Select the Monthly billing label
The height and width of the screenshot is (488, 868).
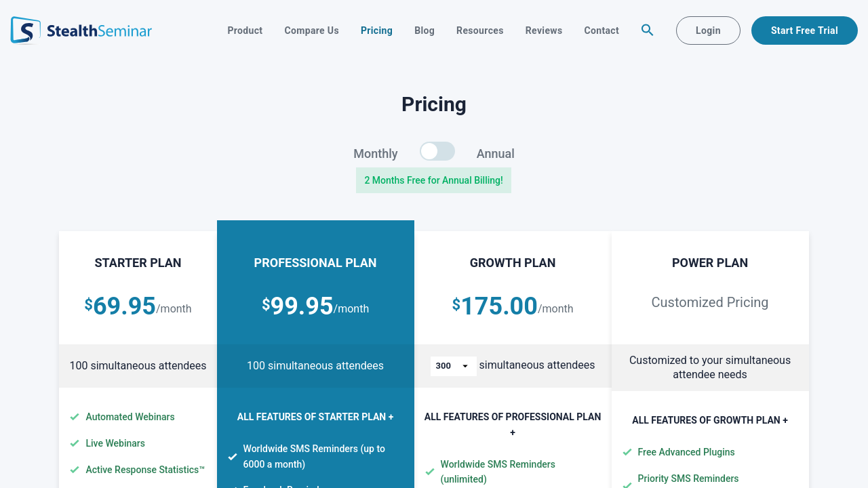pos(375,154)
